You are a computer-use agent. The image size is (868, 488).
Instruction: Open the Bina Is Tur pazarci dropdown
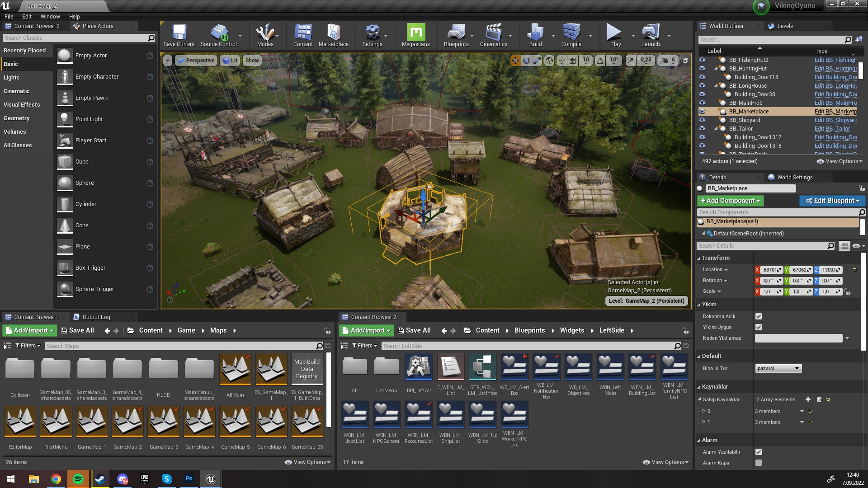(778, 368)
